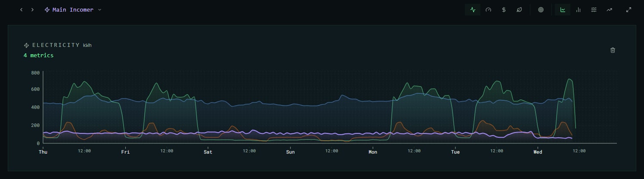Screen dimensions: 644x179
Task: Click the Fri label on the time axis
Action: point(125,152)
